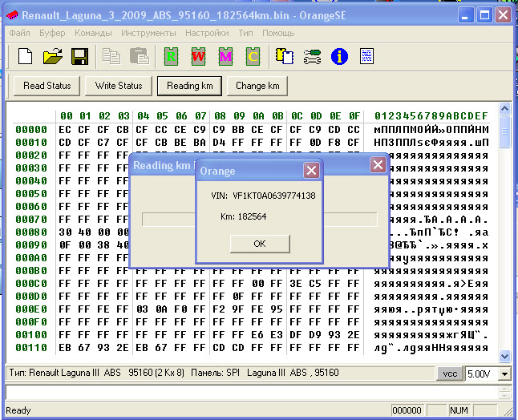This screenshot has height=420, width=518.
Task: Click the New file icon
Action: point(25,56)
